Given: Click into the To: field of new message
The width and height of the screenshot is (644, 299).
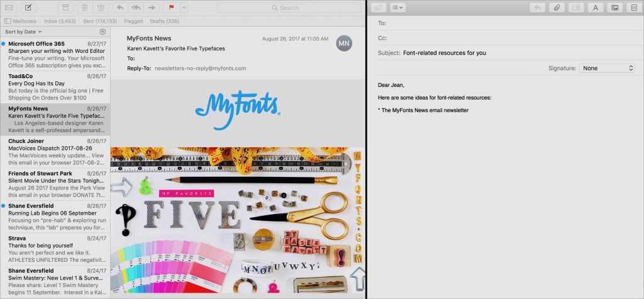Looking at the screenshot, I should (509, 23).
